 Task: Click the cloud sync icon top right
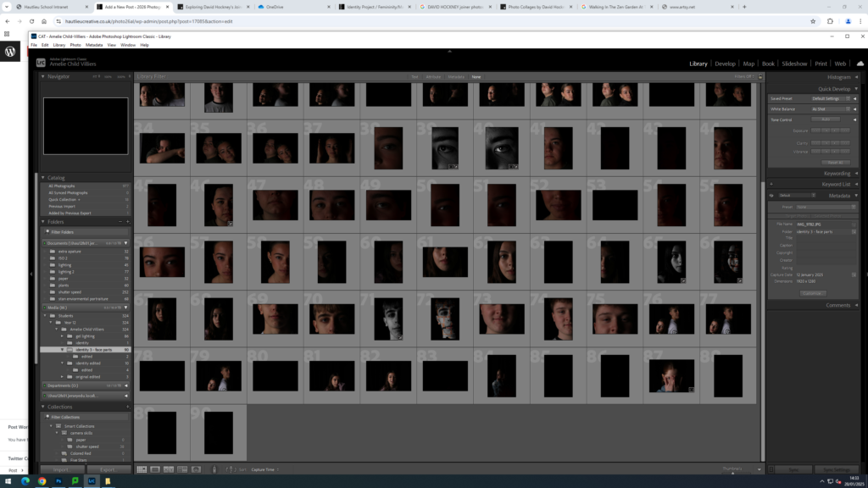coord(860,64)
